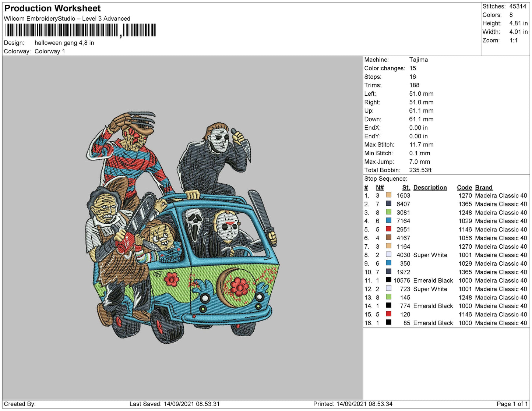
Task: Select the "Production Worksheet" title
Action: point(52,8)
